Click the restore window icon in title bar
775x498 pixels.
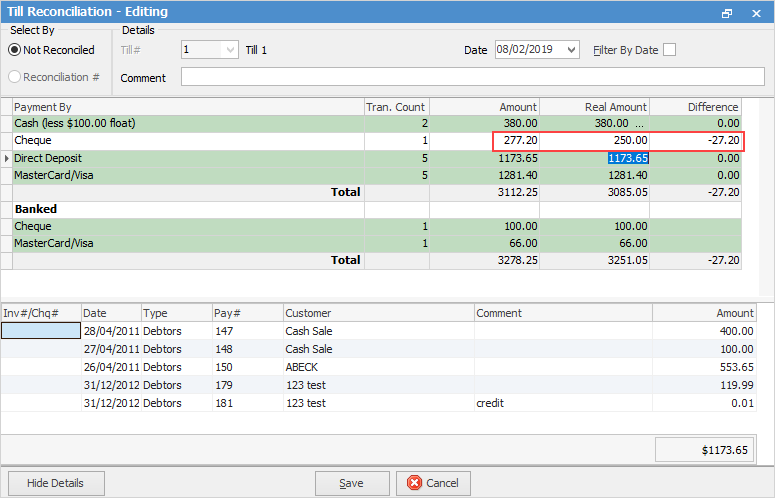[x=727, y=12]
